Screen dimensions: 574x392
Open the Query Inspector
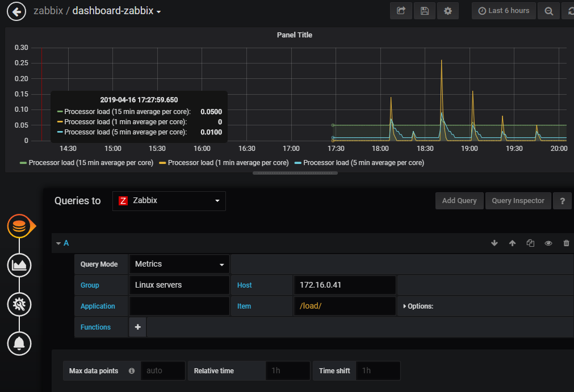coord(518,201)
